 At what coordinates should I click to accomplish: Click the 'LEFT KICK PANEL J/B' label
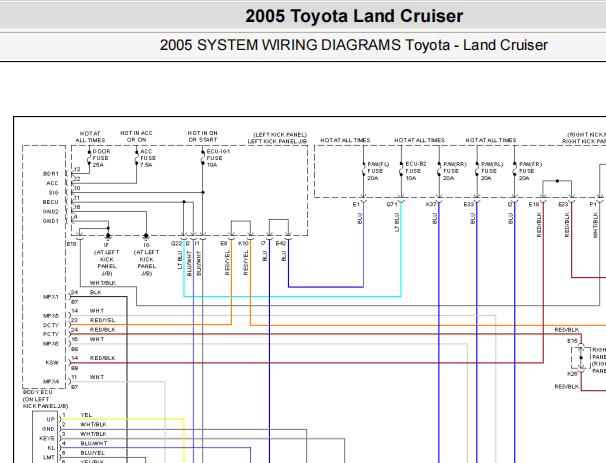click(x=277, y=141)
